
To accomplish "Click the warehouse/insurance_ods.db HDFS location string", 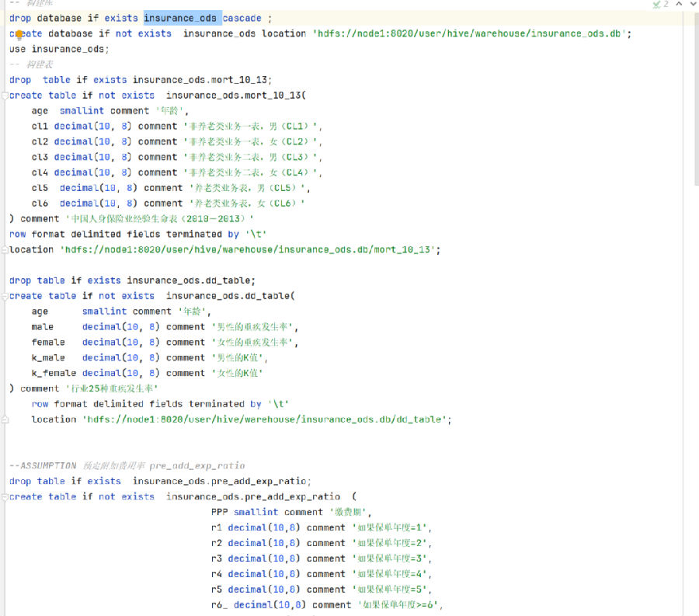I will pyautogui.click(x=472, y=33).
